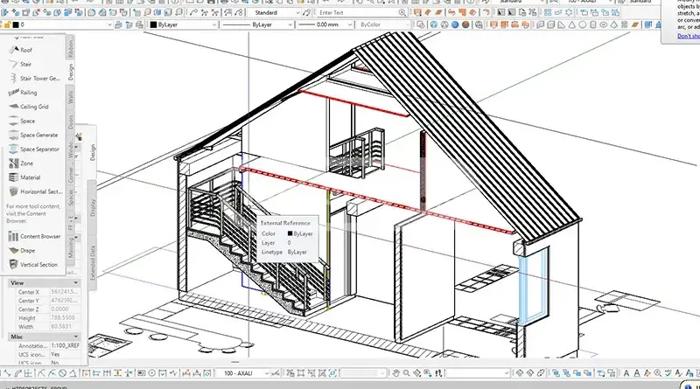700x389 pixels.
Task: Click the black color swatch in the color control
Action: [x=154, y=25]
